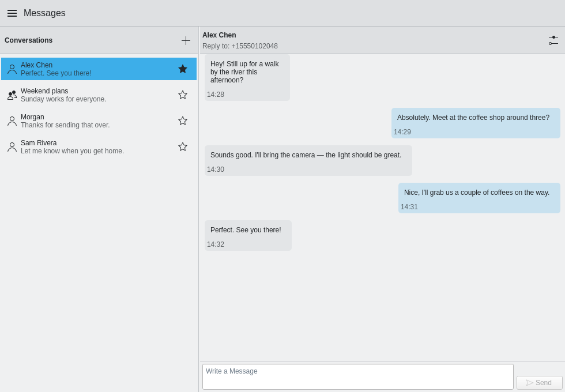Click message 'Absolutely. Meet at the coffee shop'

pyautogui.click(x=476, y=123)
